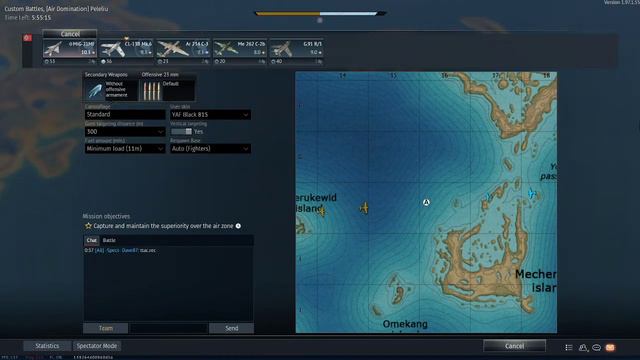Image resolution: width=640 pixels, height=360 pixels.
Task: Click the 'Omekang' map label
Action: click(405, 324)
